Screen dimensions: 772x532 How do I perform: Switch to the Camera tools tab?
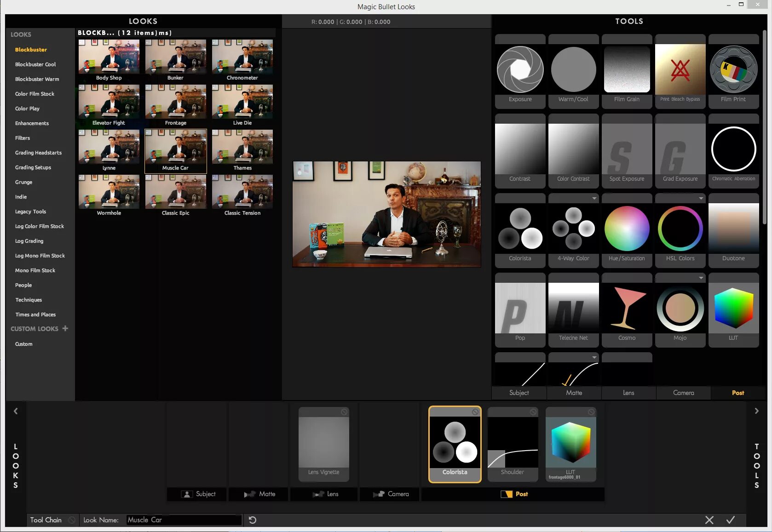[x=683, y=393]
